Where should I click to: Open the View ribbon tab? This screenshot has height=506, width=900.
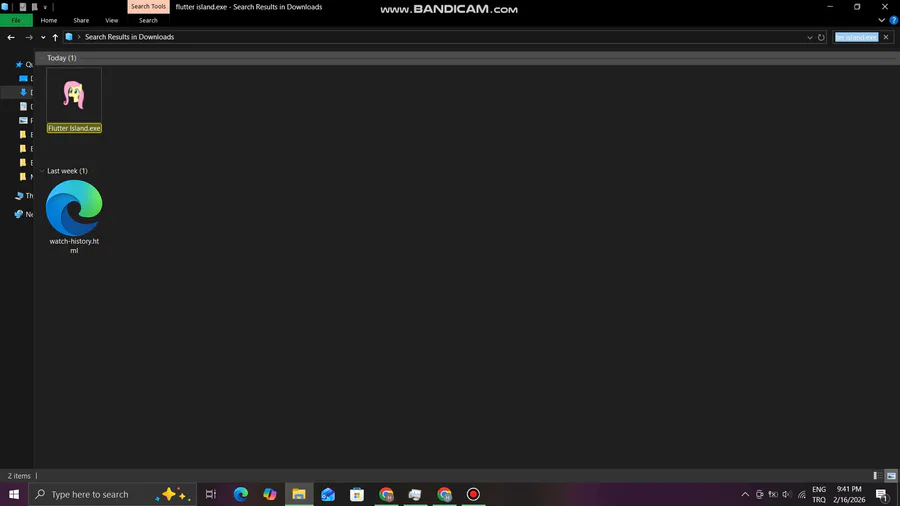111,20
